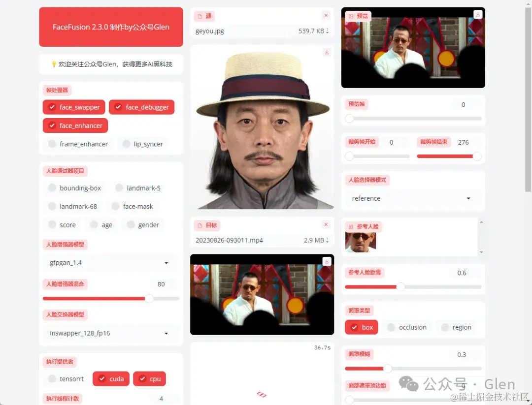Screen dimensions: 532x405
Task: Open the inswapper_128_fp16 swapper model dropdown
Action: (x=110, y=333)
